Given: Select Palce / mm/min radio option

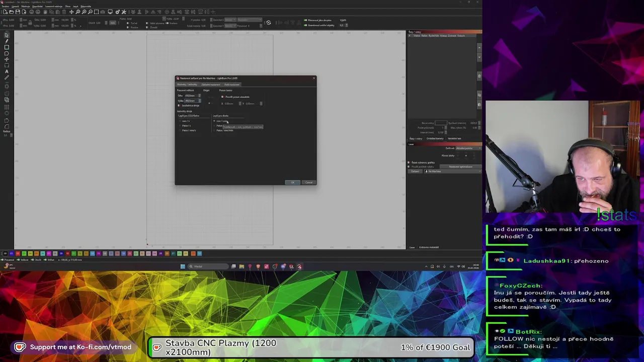Looking at the screenshot, I should coord(214,130).
